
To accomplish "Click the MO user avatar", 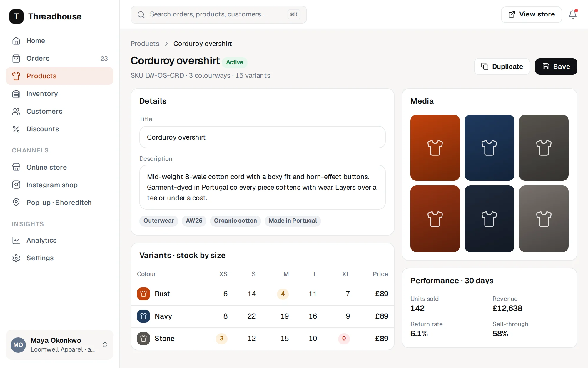I will click(18, 345).
